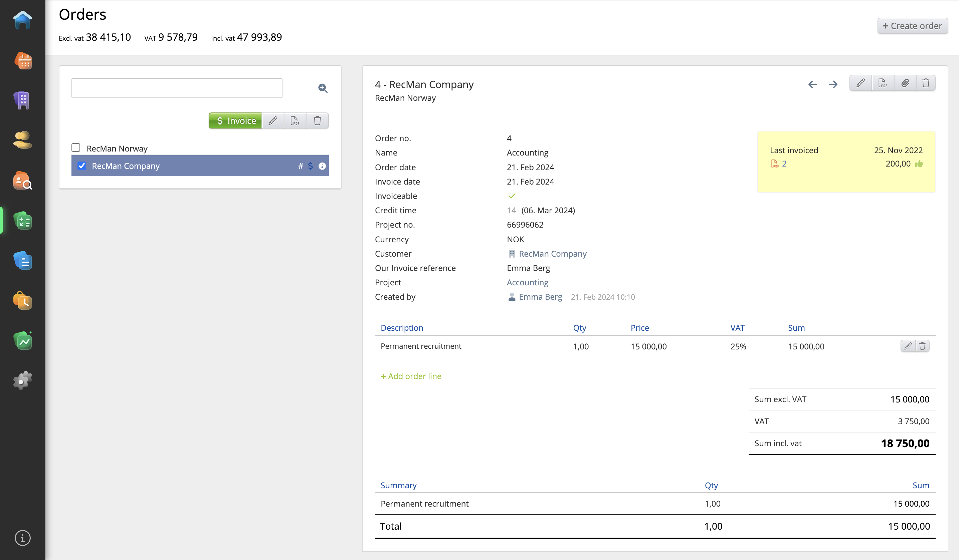Viewport: 959px width, 560px height.
Task: Click the order PDF export icon
Action: pyautogui.click(x=883, y=83)
